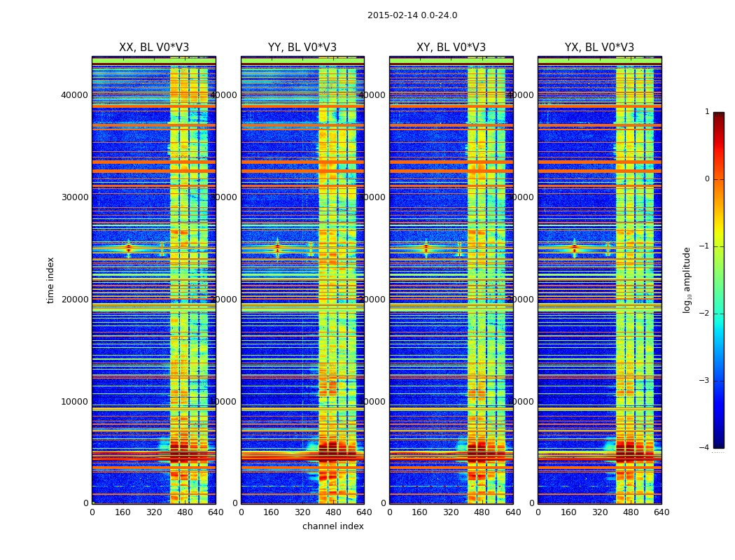735x560 pixels.
Task: Click the log10 amplitude colorbar label
Action: point(687,280)
